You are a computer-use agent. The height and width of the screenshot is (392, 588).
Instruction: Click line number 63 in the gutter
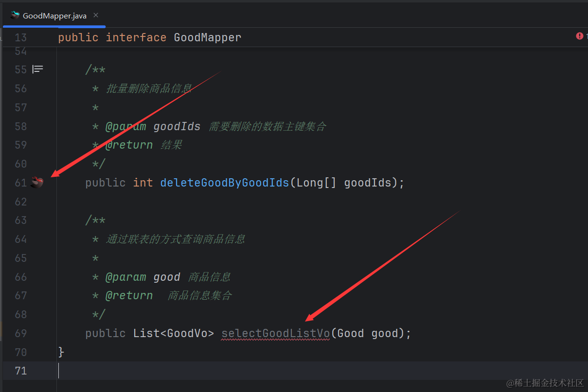tap(21, 220)
